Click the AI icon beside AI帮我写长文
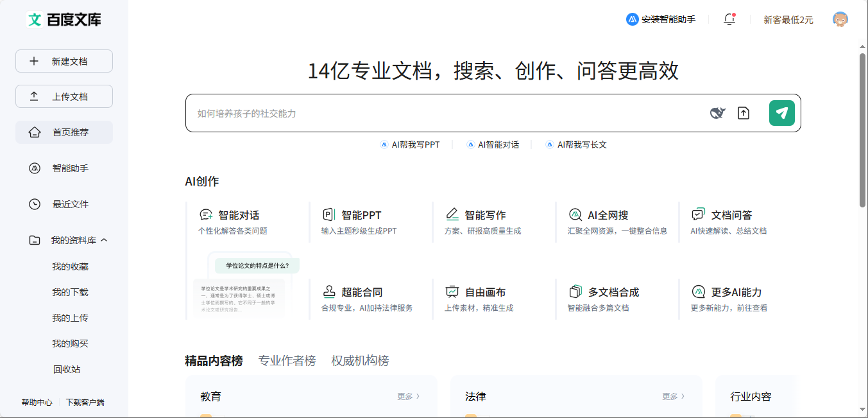Image resolution: width=868 pixels, height=418 pixels. click(x=550, y=144)
